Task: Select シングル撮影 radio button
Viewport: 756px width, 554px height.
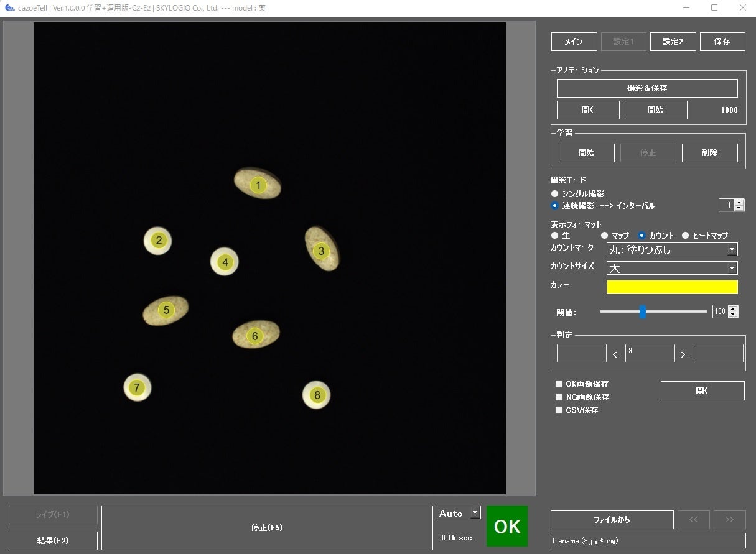Action: click(555, 194)
